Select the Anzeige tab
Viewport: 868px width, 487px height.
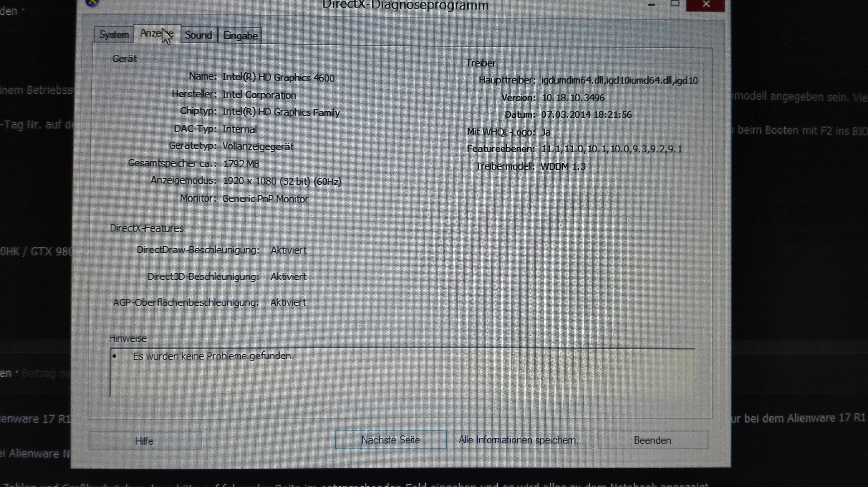coord(157,34)
